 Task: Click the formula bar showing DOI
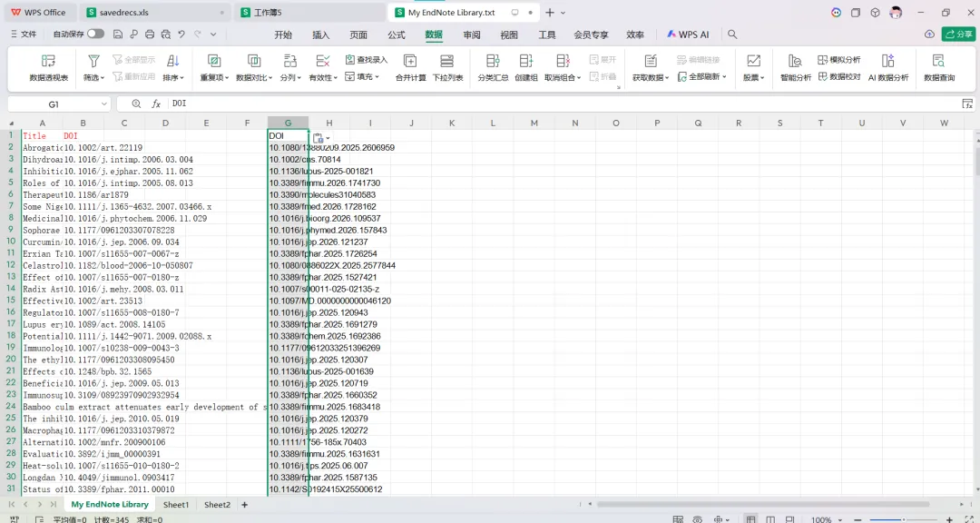click(563, 104)
